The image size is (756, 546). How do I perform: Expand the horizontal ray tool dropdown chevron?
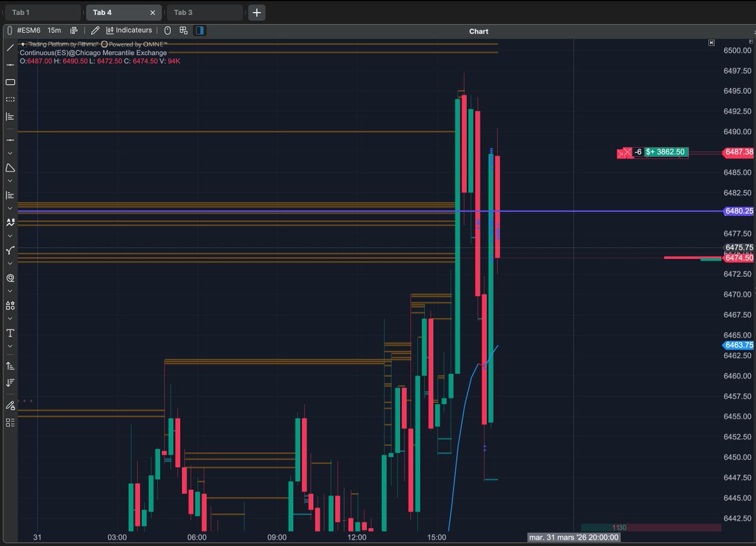(10, 153)
